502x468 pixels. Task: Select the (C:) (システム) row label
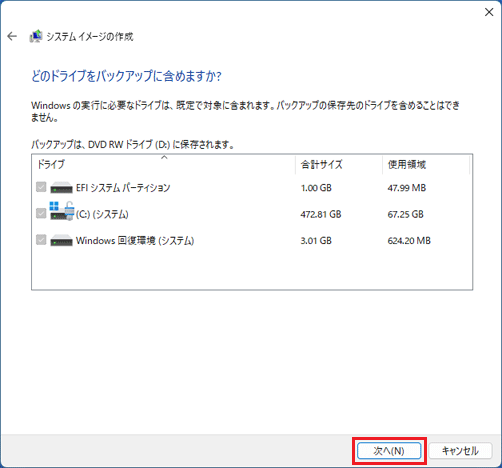tap(102, 214)
